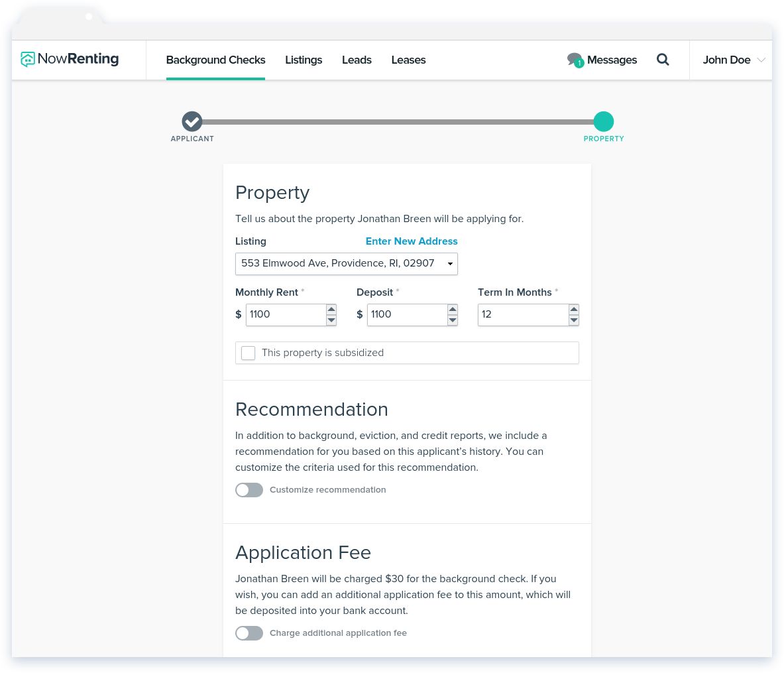784x673 pixels.
Task: Click the search magnifier icon
Action: click(663, 60)
